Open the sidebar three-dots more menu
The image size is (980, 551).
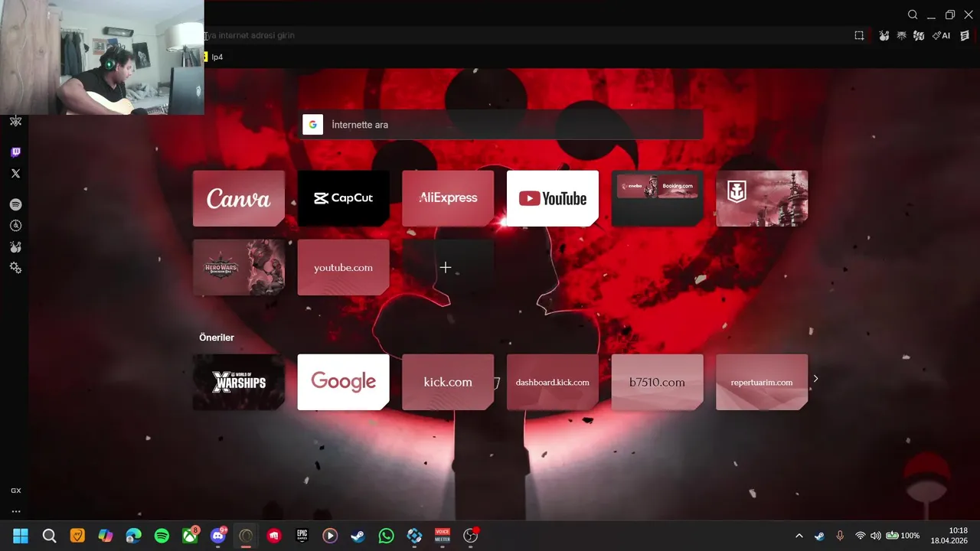(x=15, y=511)
